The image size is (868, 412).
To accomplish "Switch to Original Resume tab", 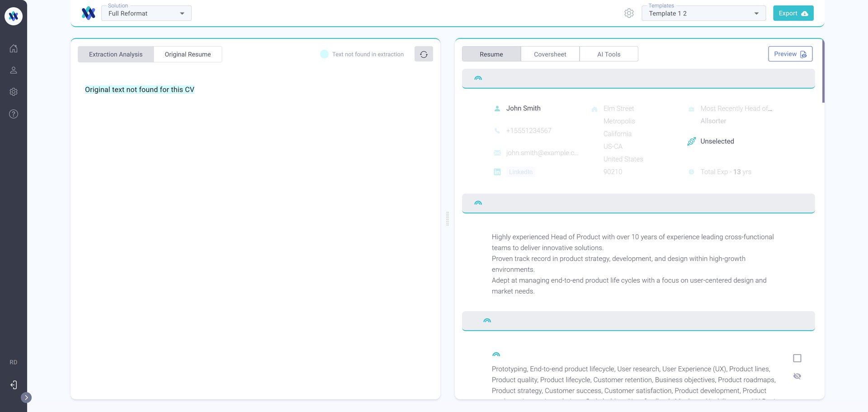I will [x=188, y=54].
